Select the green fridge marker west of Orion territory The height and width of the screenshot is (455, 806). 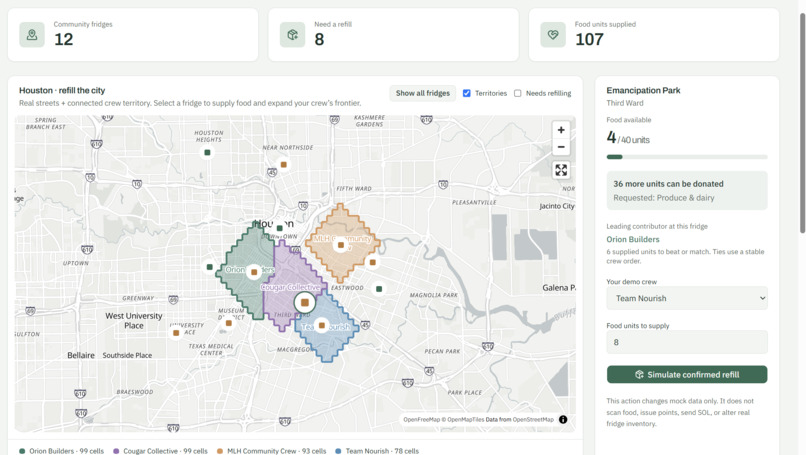coord(209,267)
